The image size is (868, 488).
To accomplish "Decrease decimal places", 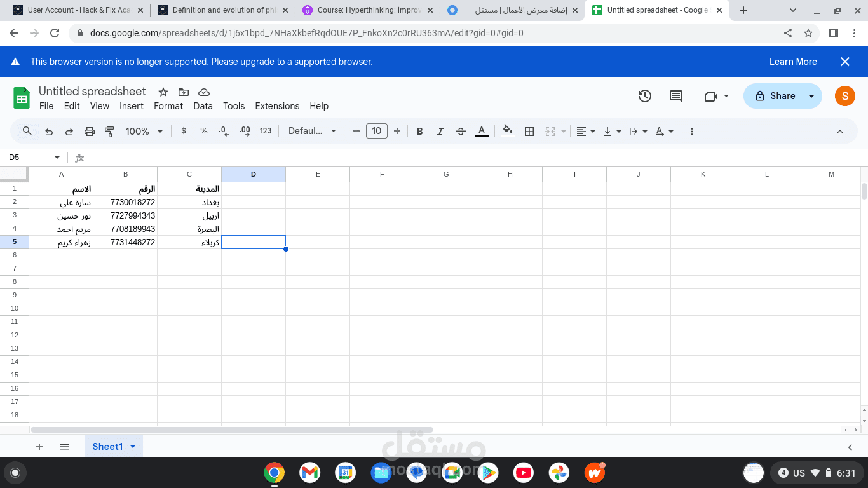I will click(x=224, y=131).
